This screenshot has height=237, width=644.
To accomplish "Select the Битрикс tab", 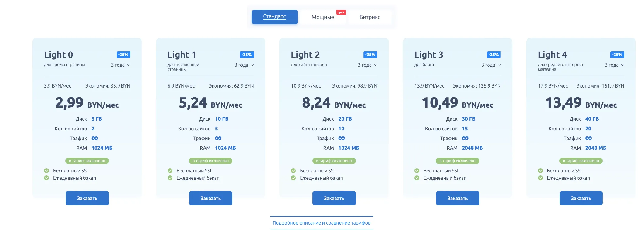I will click(370, 17).
